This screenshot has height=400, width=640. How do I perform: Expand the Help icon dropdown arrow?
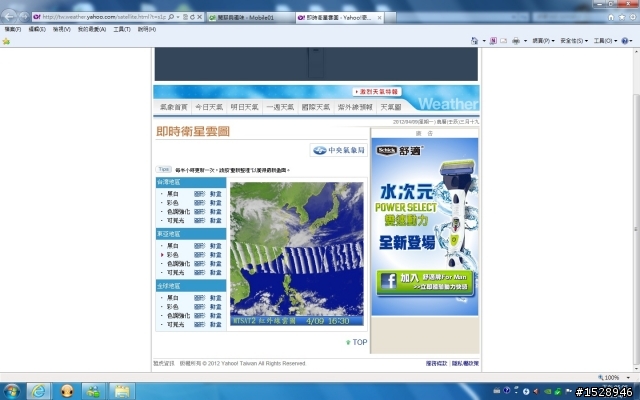click(631, 41)
